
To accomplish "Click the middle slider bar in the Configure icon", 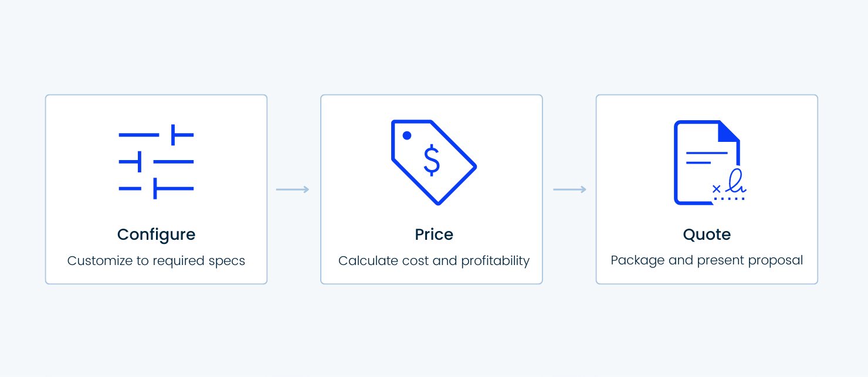I will pyautogui.click(x=156, y=162).
